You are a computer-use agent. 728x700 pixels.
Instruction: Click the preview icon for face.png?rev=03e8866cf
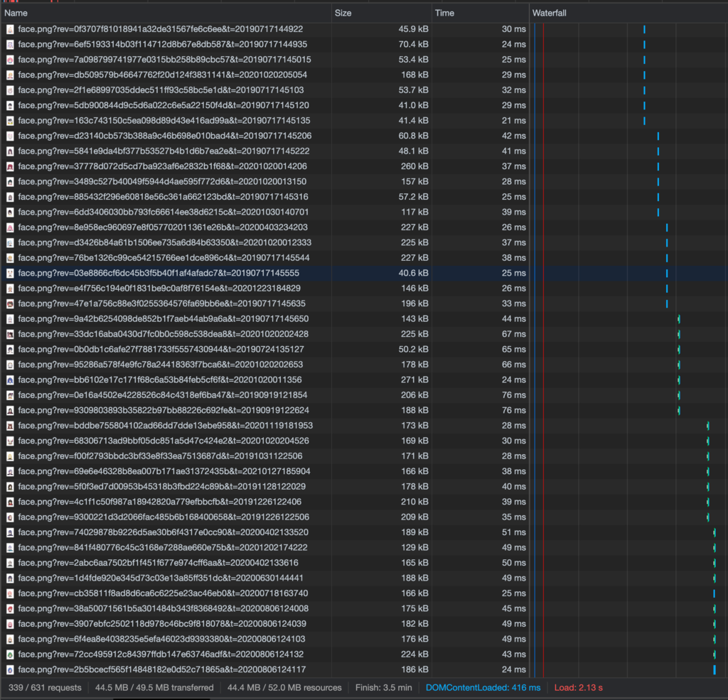point(10,273)
